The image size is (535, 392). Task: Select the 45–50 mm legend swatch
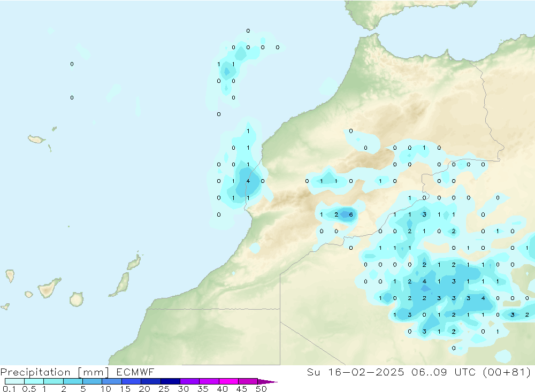click(x=248, y=381)
